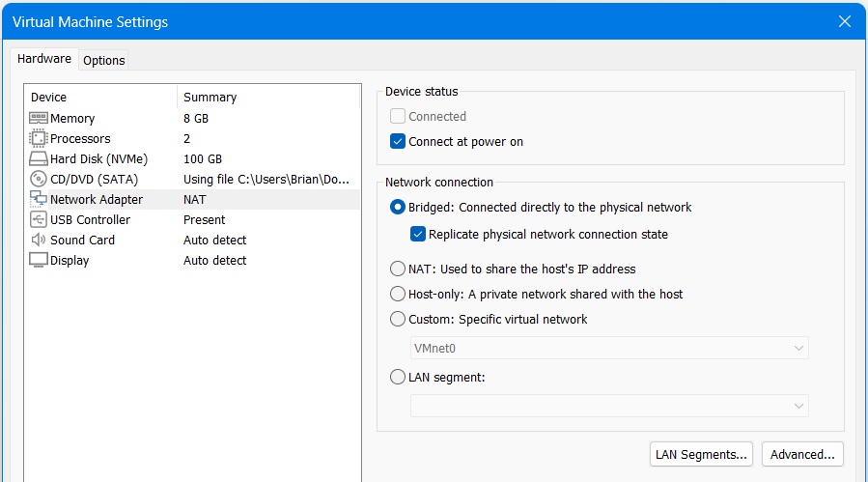Disable Connect at power on checkbox
Image resolution: width=868 pixels, height=482 pixels.
point(398,141)
